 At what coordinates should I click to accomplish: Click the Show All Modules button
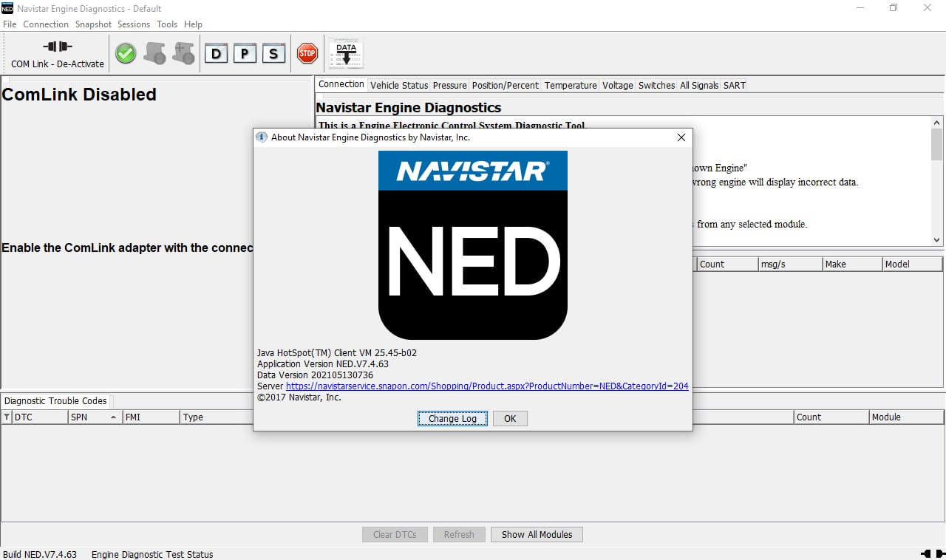(537, 534)
